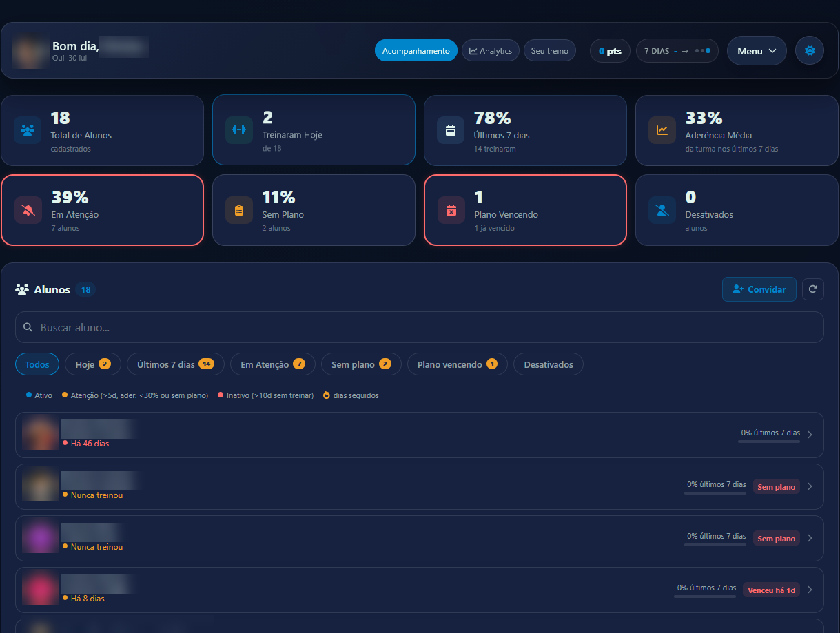Image resolution: width=840 pixels, height=633 pixels.
Task: Click the user profile avatar in header
Action: tap(30, 51)
